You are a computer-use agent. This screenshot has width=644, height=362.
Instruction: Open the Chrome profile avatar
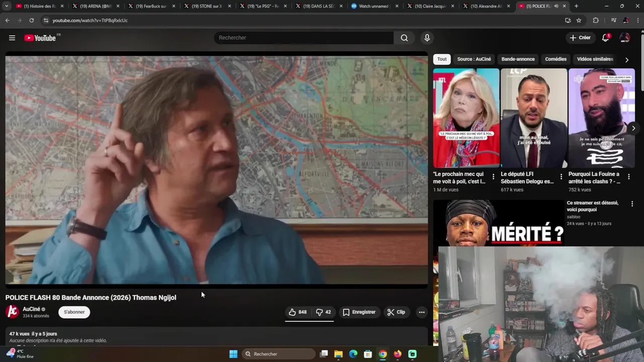(625, 20)
